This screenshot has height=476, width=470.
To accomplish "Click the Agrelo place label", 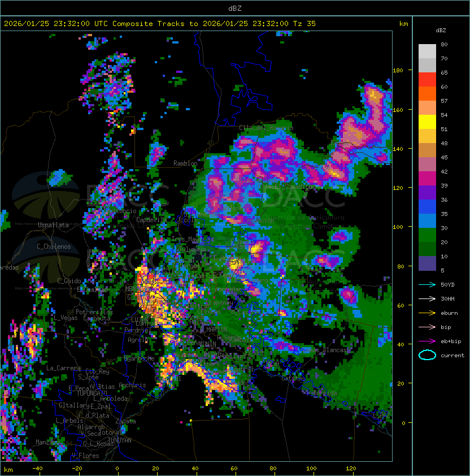I will (138, 340).
